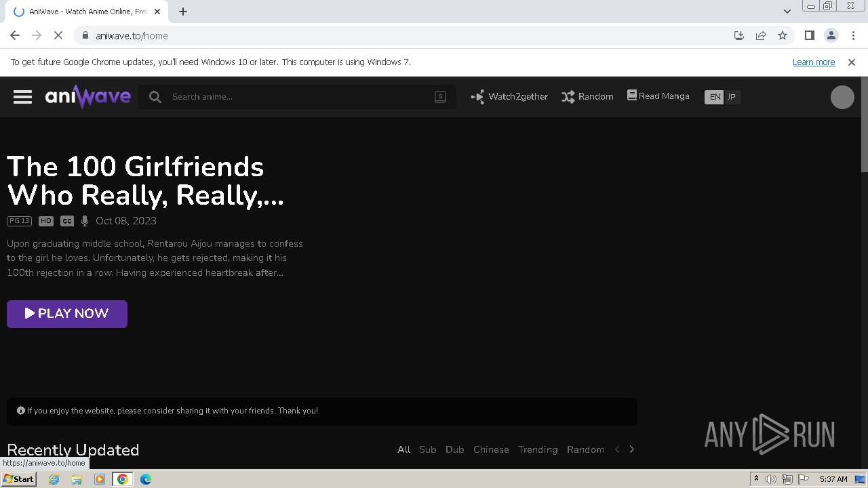Open Watch2gether
The image size is (868, 488).
[509, 97]
